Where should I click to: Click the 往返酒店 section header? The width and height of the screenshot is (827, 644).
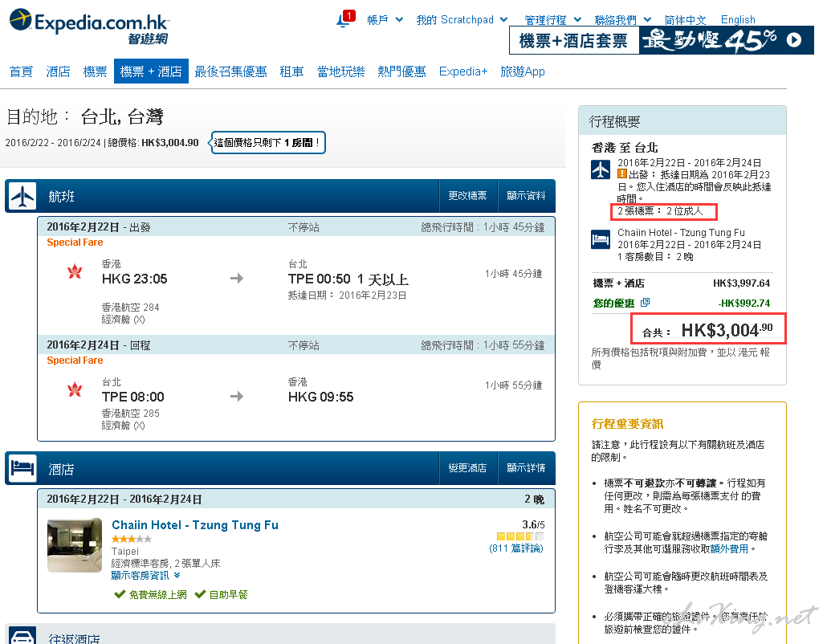75,638
